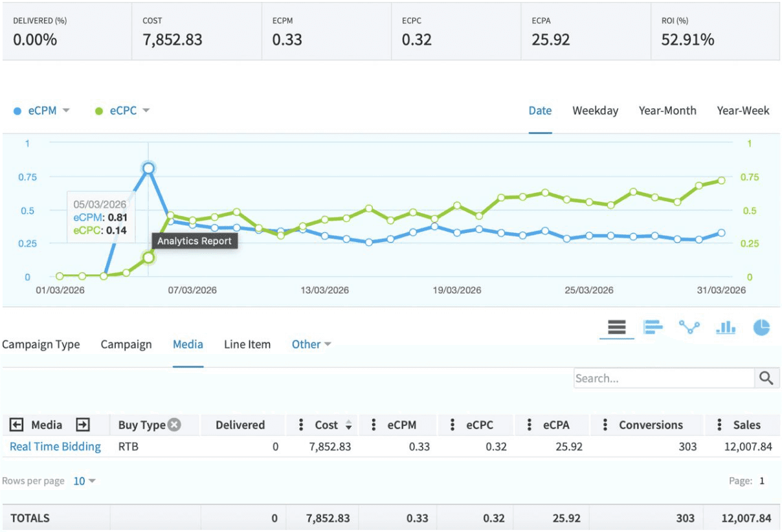Click the eCPC point on 05/03/2026

148,258
